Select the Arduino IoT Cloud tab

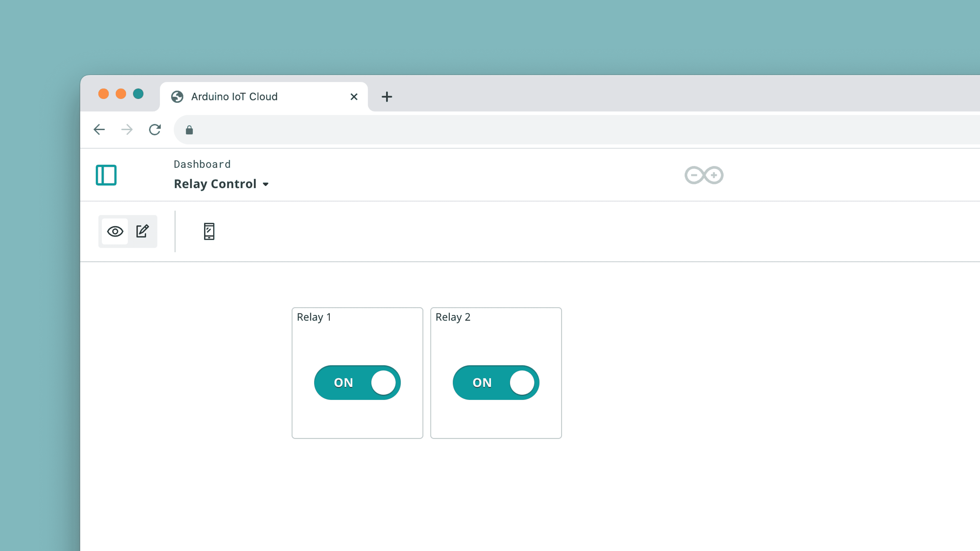tap(234, 97)
